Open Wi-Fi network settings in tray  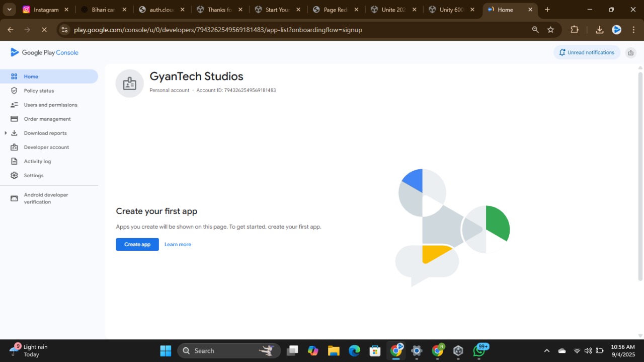coord(577,350)
